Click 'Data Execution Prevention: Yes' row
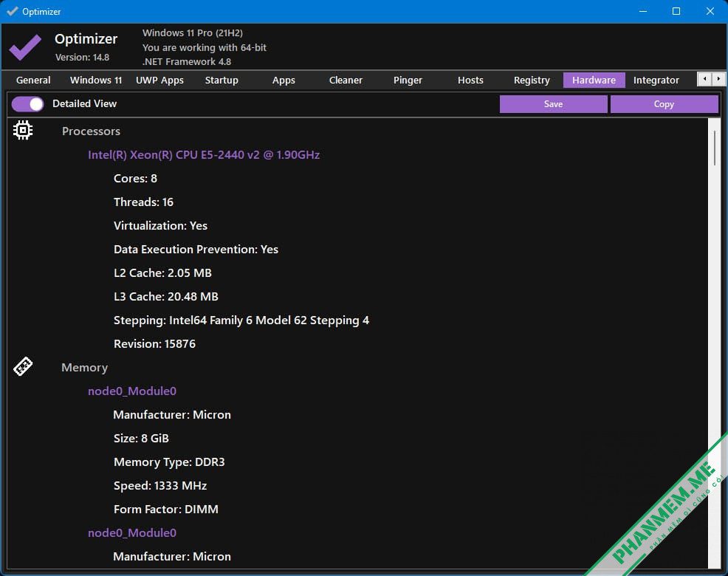Image resolution: width=728 pixels, height=576 pixels. [x=196, y=250]
